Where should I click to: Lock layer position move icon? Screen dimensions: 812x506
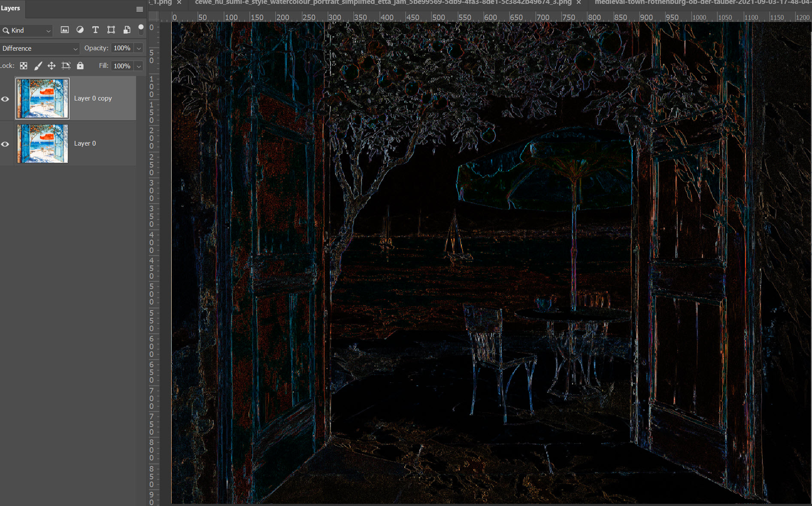(52, 66)
